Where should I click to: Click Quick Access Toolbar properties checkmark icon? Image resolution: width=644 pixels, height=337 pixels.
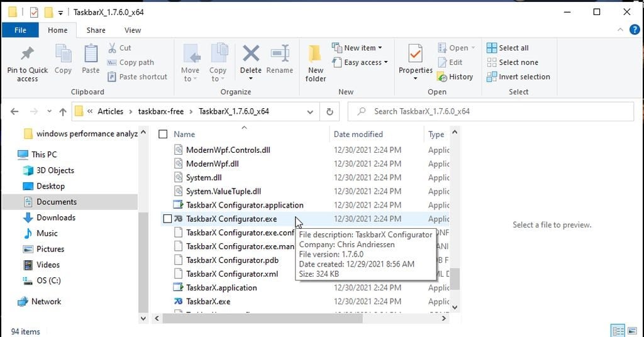click(34, 13)
